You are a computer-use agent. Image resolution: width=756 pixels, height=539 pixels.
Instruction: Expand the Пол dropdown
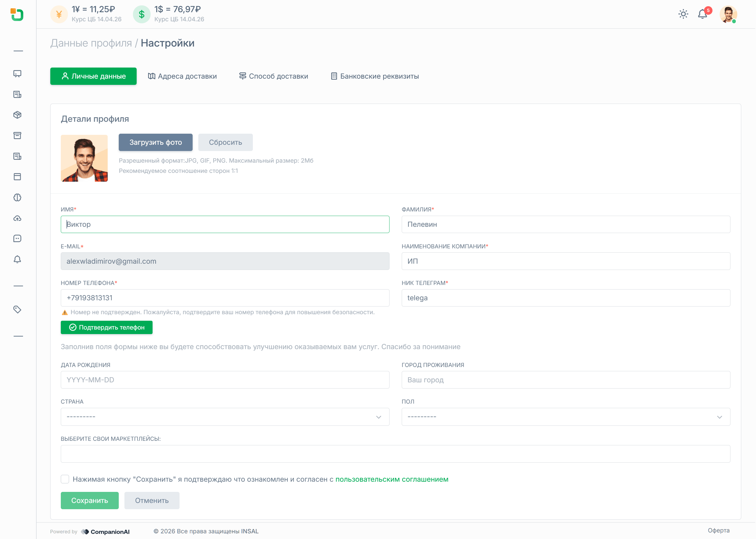point(566,417)
